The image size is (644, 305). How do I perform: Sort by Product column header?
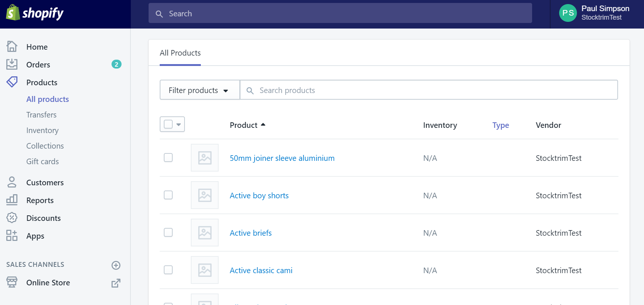(243, 125)
